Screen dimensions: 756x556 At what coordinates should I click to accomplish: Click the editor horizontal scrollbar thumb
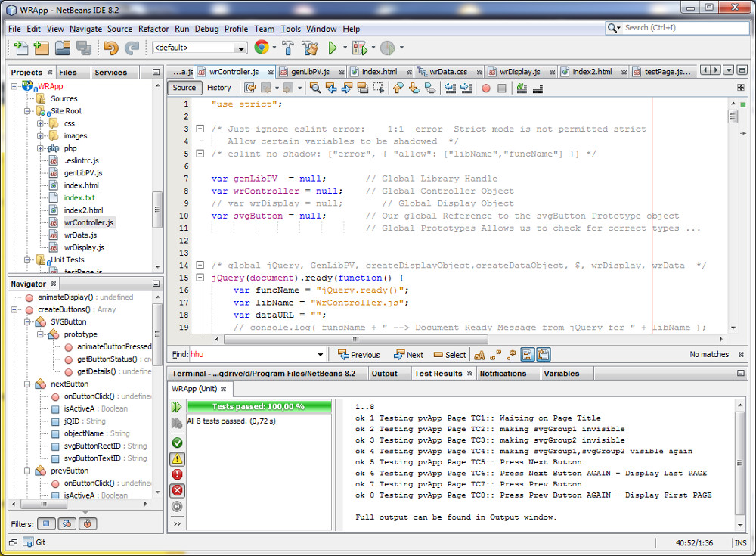356,339
